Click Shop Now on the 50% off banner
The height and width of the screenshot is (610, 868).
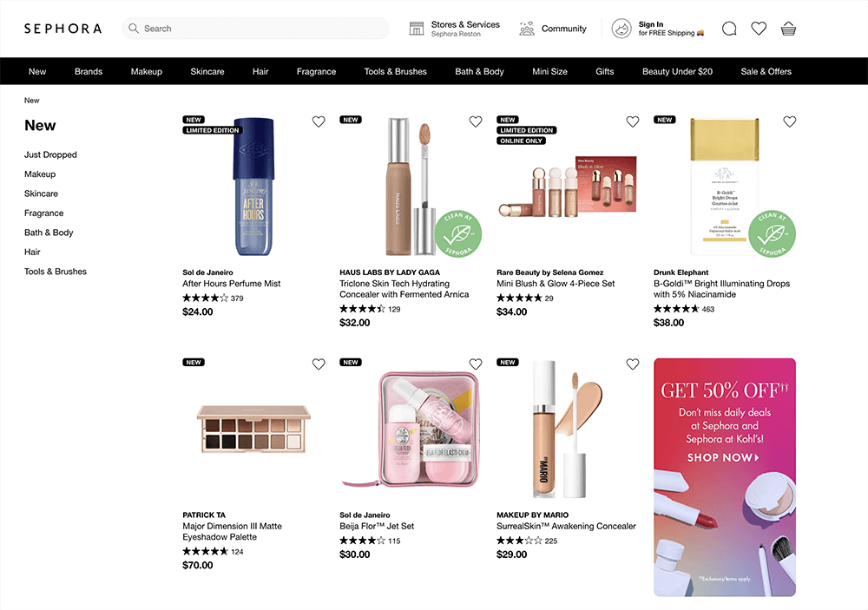click(724, 458)
